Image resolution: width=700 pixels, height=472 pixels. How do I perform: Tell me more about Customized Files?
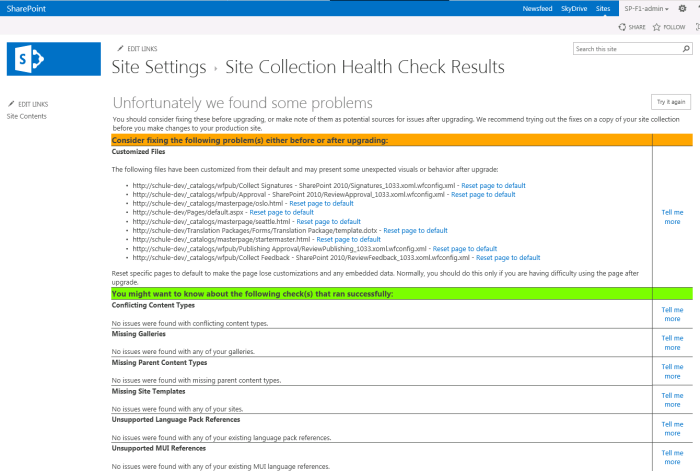pyautogui.click(x=672, y=217)
